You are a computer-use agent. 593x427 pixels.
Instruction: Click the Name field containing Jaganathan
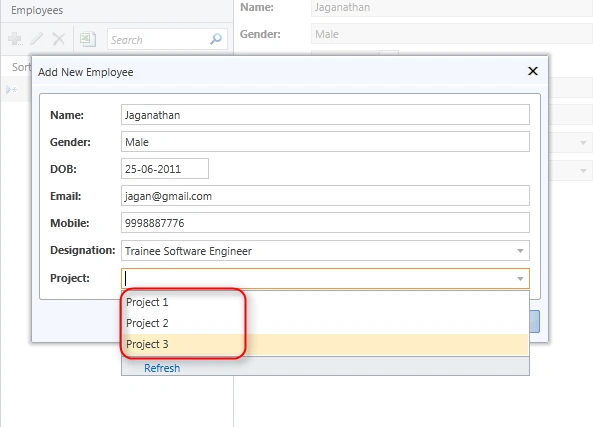tap(325, 115)
